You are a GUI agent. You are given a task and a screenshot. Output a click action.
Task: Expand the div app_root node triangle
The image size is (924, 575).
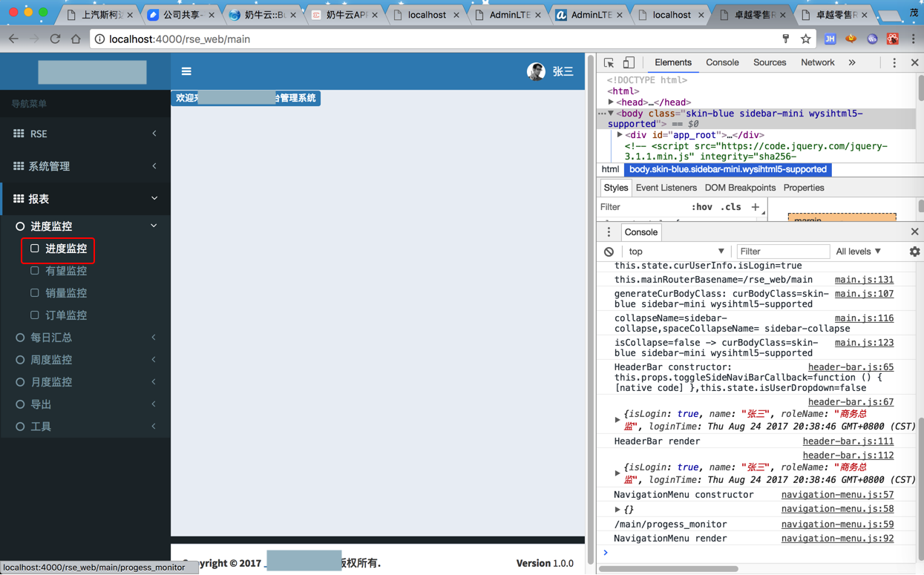click(620, 135)
